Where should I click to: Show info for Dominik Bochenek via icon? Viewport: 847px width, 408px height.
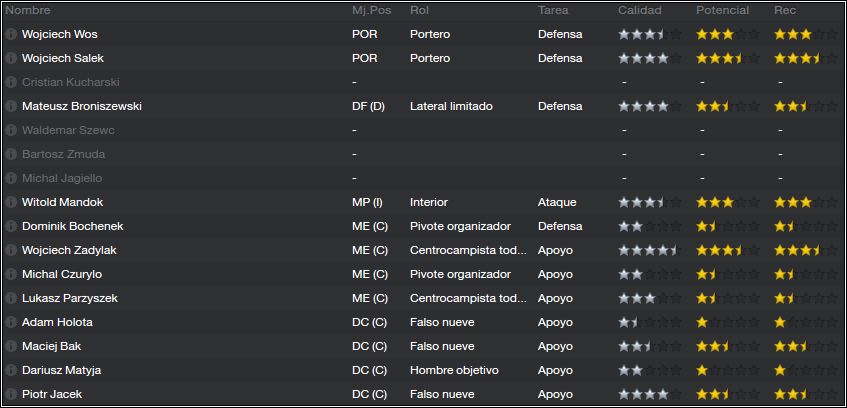pyautogui.click(x=11, y=226)
